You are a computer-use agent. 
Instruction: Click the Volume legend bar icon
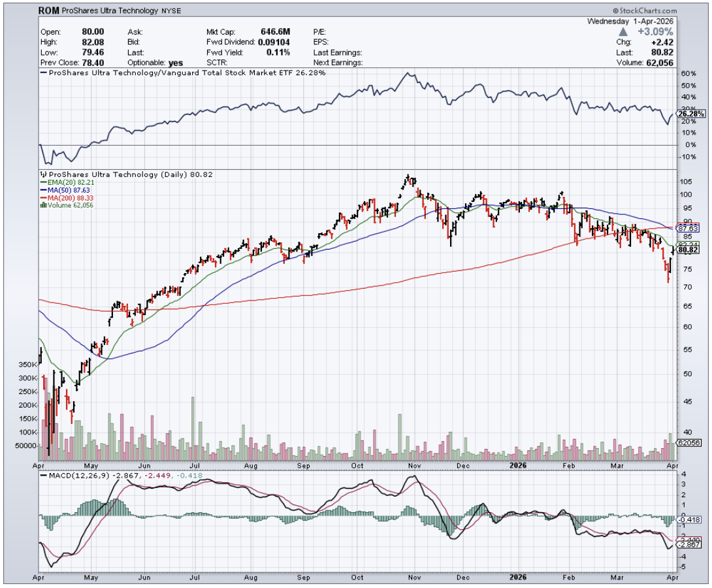[44, 204]
